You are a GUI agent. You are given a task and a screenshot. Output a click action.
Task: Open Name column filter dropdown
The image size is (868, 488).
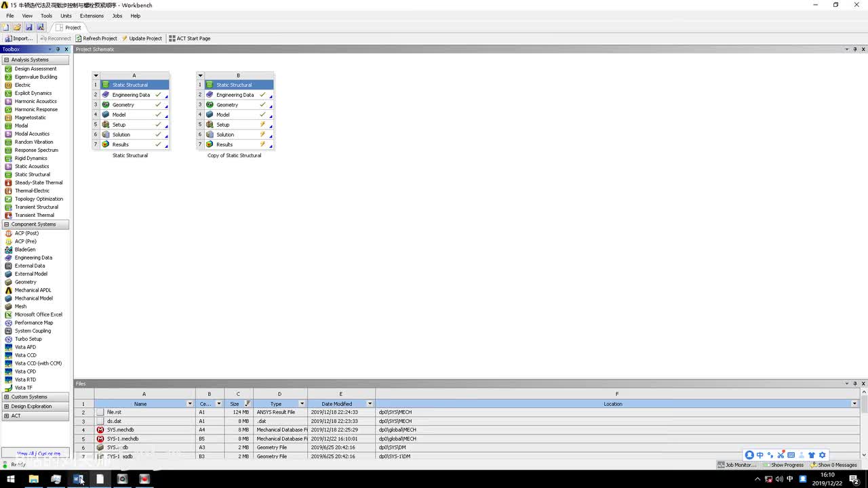coord(190,404)
